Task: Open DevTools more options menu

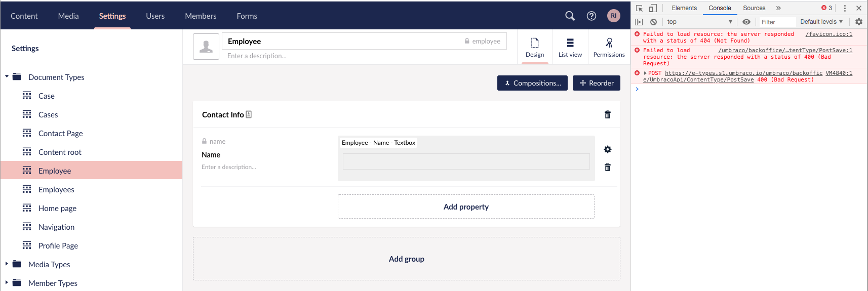Action: [x=845, y=8]
